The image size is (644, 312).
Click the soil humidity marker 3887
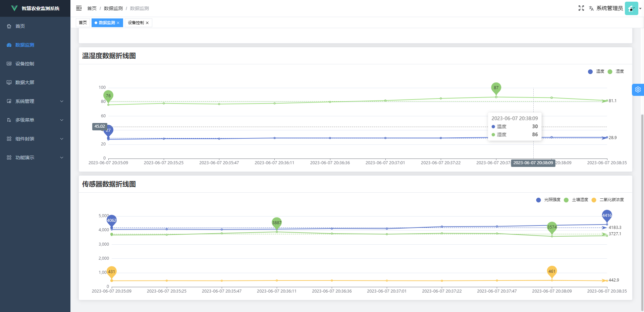click(277, 223)
